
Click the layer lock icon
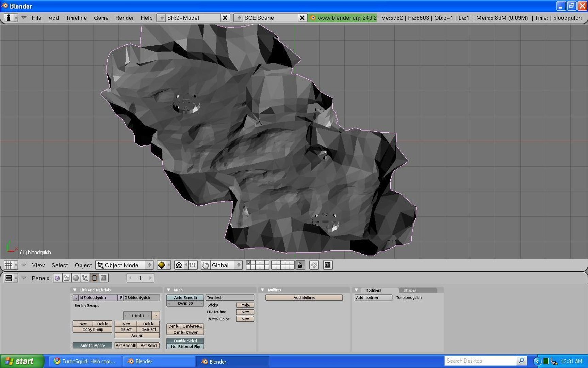(300, 265)
